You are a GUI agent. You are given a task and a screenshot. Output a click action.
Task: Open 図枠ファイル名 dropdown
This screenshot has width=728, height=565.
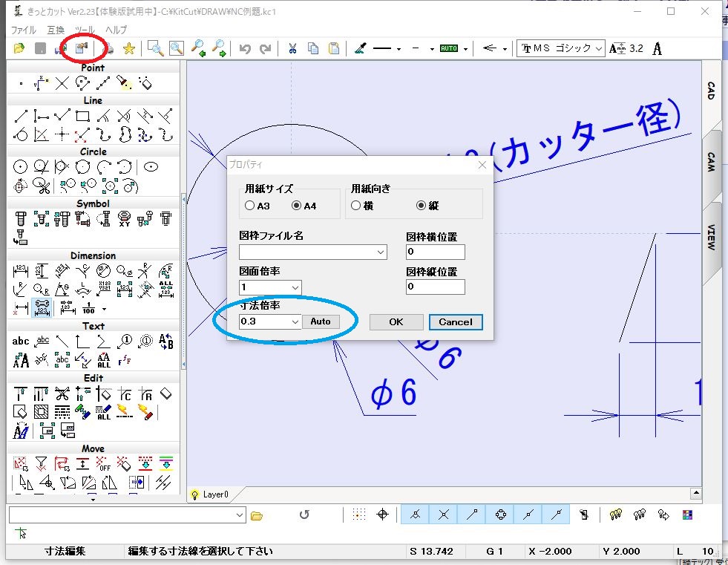(380, 252)
